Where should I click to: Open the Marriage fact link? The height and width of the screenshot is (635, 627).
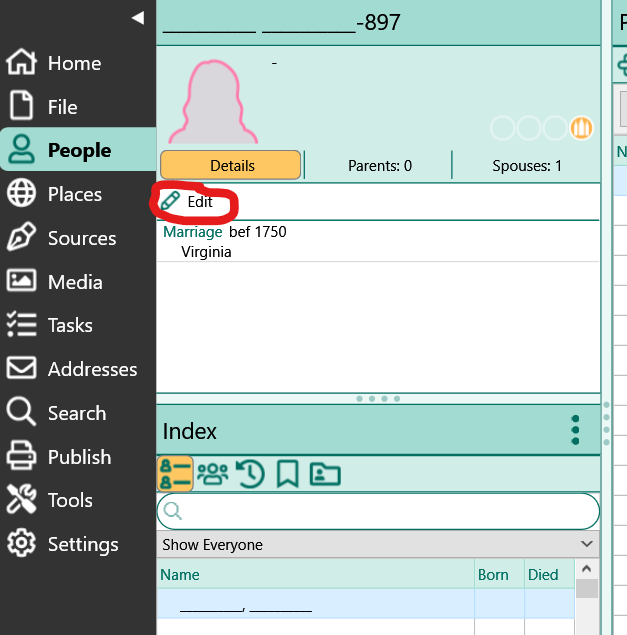click(192, 232)
